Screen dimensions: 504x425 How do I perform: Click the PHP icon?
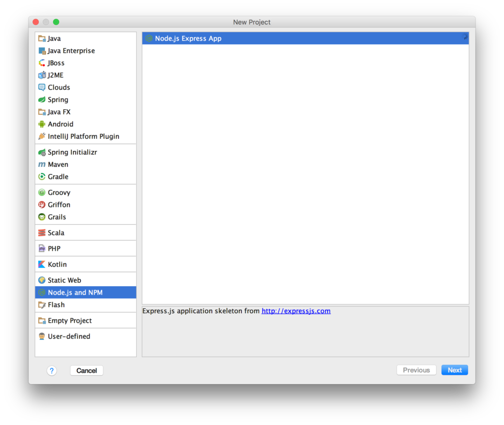[x=42, y=248]
